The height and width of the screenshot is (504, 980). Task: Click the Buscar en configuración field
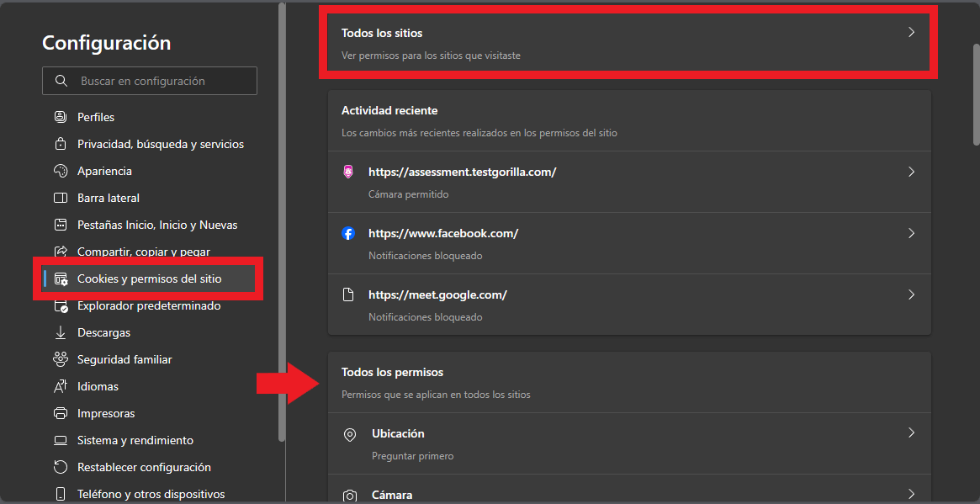150,81
